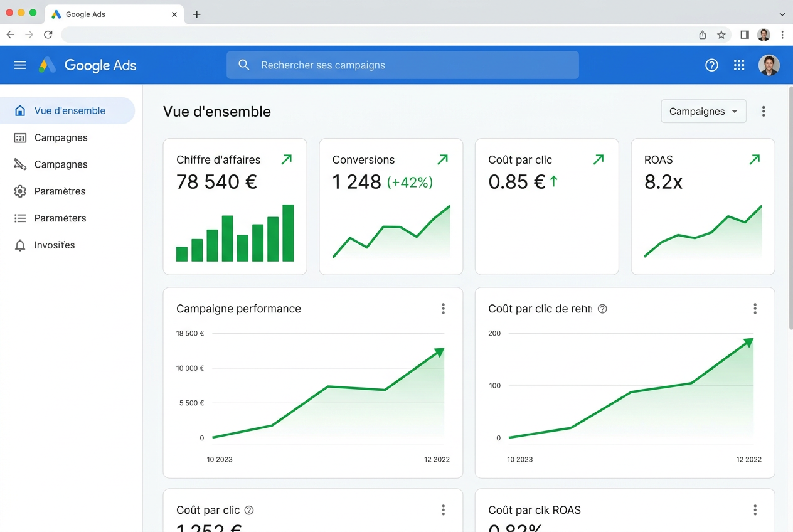Click the Coût par clk ROAS card title
The image size is (793, 532).
pyautogui.click(x=535, y=510)
